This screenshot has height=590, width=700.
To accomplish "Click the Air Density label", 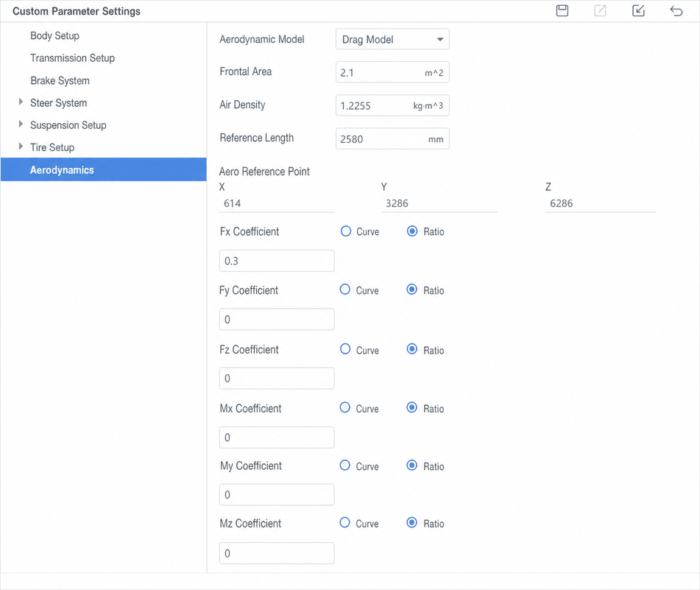I will tap(242, 105).
